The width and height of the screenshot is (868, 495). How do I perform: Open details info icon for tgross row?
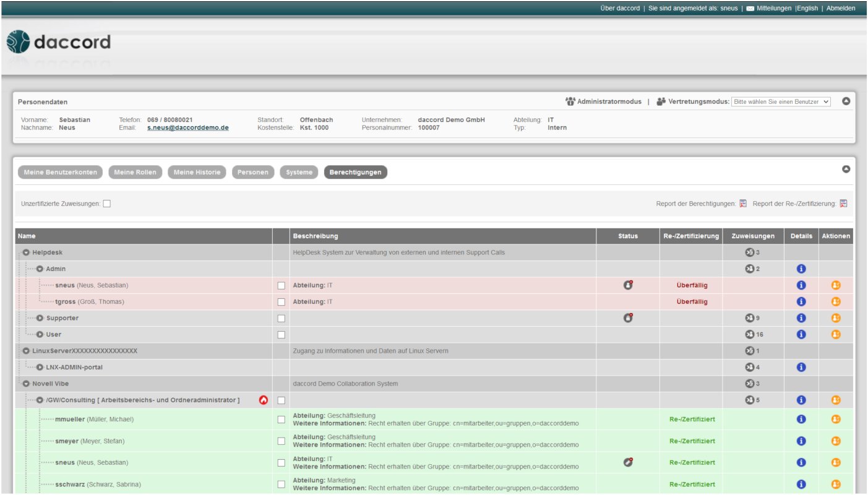(x=801, y=301)
